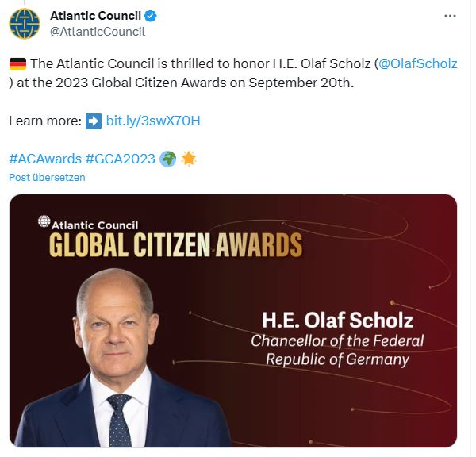
Task: Open the three-dot more options menu
Action: (x=450, y=16)
